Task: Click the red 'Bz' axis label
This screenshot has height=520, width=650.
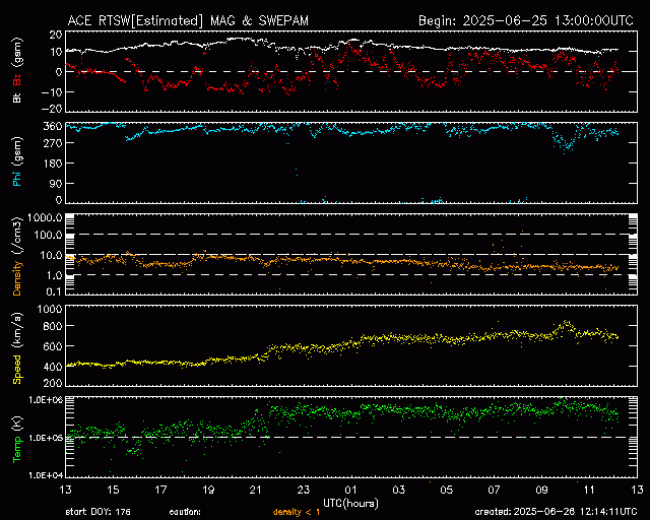Action: [x=17, y=78]
